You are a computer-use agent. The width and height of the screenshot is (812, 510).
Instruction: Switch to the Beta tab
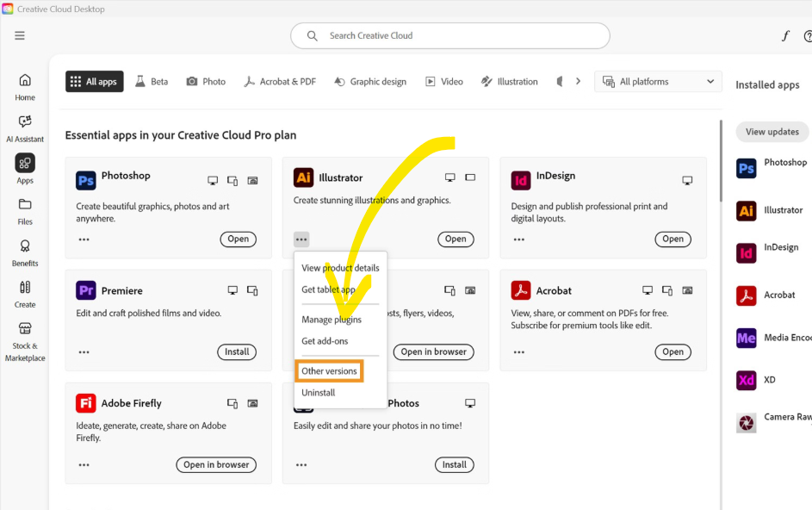[x=152, y=81]
